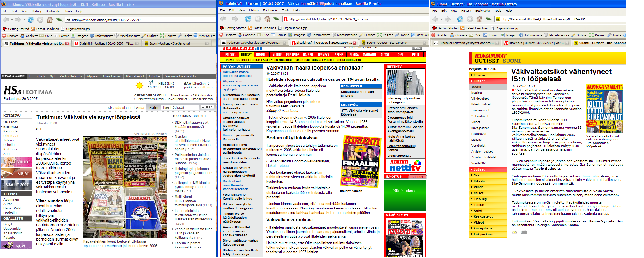Open the History menu in the Iltalehti window
The height and width of the screenshot is (258, 644).
254,10
